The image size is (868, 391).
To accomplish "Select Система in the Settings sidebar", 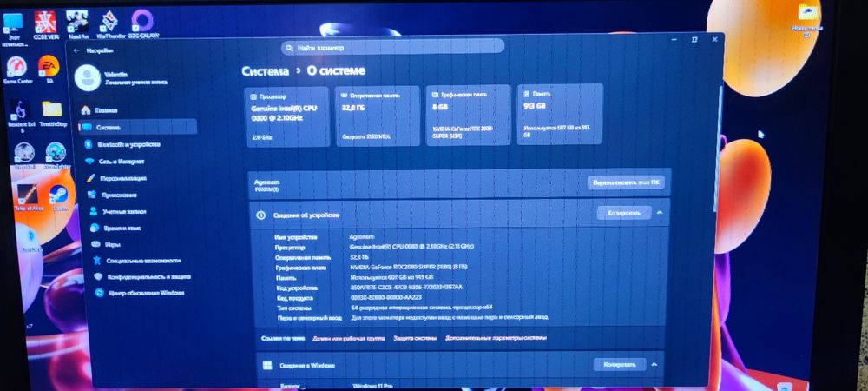I will [x=138, y=127].
